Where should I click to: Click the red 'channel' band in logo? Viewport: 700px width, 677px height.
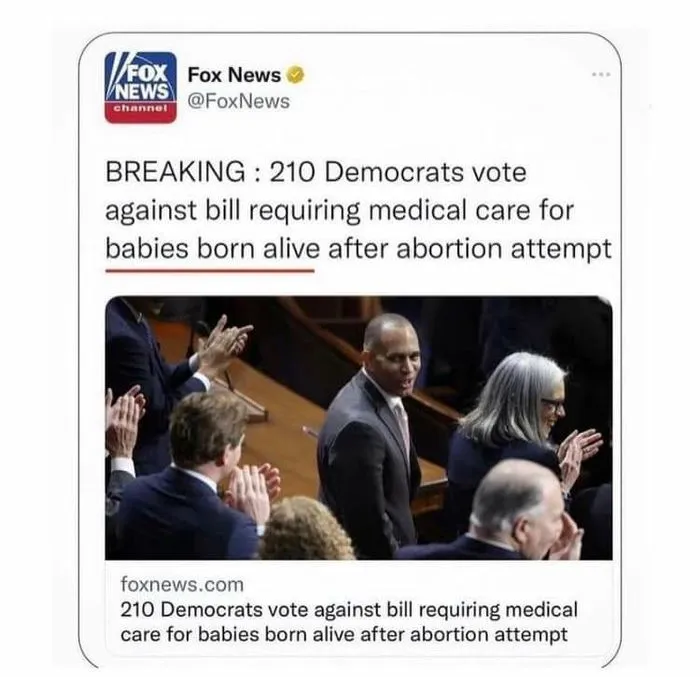click(x=141, y=111)
